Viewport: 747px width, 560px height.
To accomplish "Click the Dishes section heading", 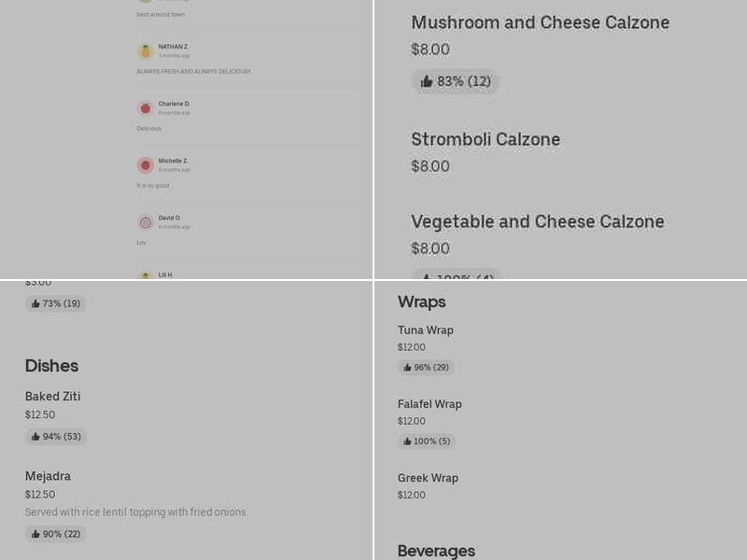I will [x=51, y=366].
